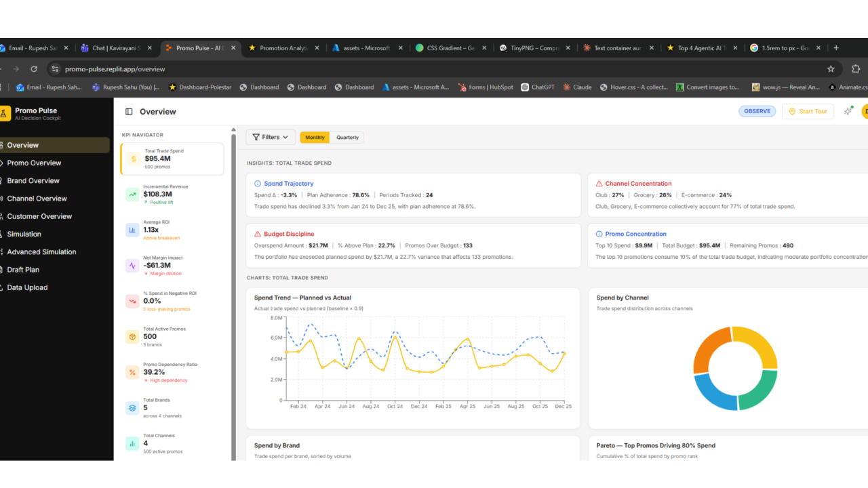Close the Promo Pulse browser tab

tap(233, 48)
